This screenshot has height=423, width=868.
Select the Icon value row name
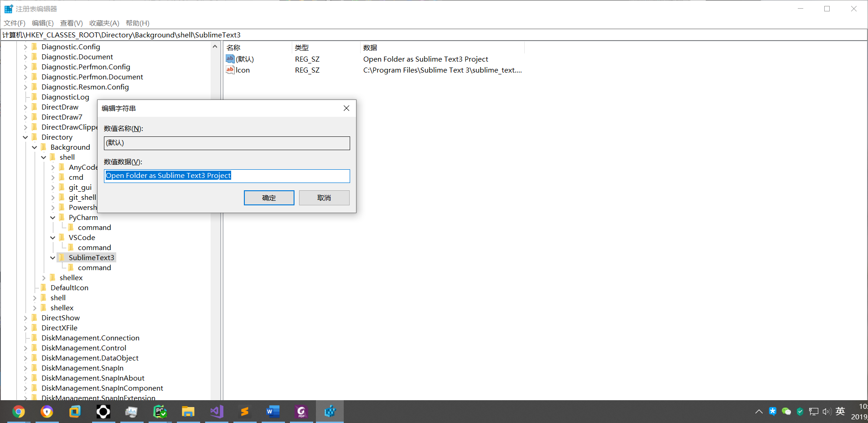click(243, 70)
